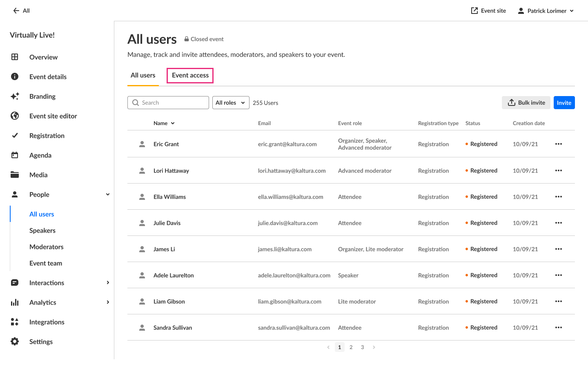Open the more options menu for Eric Grant
588x372 pixels.
tap(559, 144)
